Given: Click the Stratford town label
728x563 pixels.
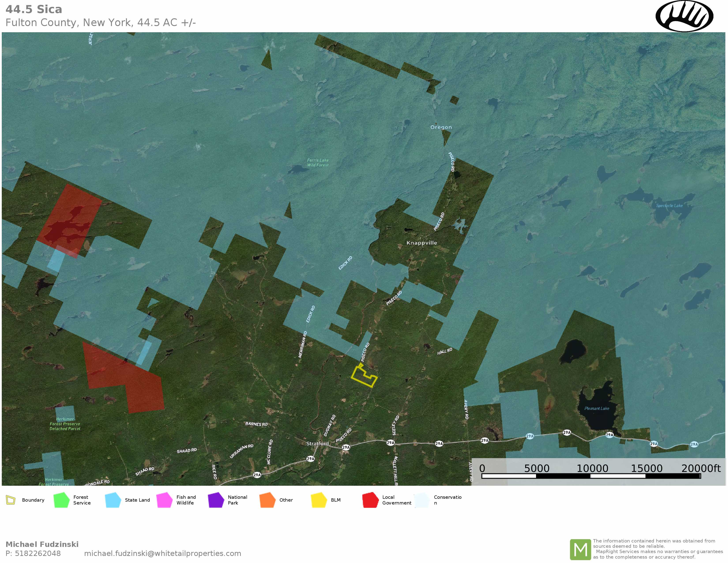Looking at the screenshot, I should [x=317, y=444].
